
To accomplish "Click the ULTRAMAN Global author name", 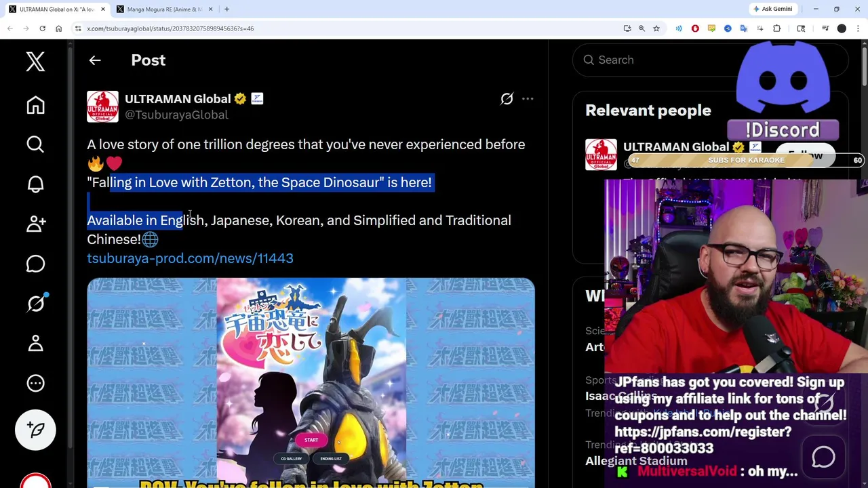I will click(178, 99).
